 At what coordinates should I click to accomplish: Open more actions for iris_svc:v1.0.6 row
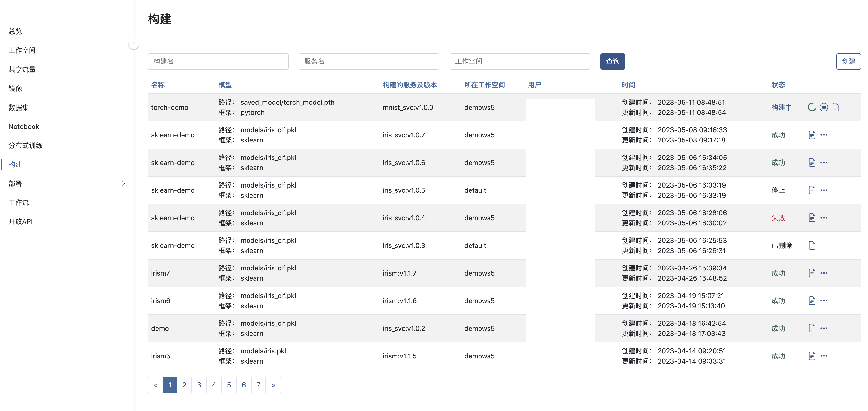point(824,163)
